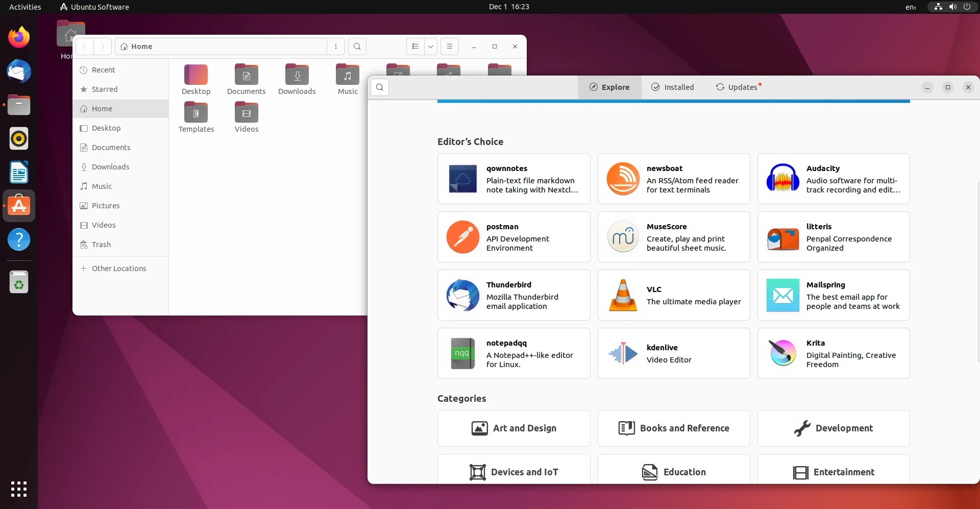The image size is (980, 509).
Task: Select Desktop in Files sidebar
Action: click(x=121, y=128)
